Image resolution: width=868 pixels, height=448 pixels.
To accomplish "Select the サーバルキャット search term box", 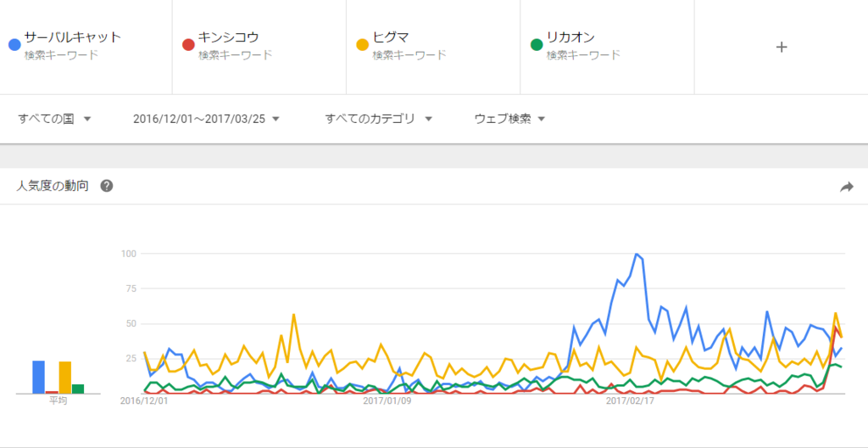I will point(86,48).
